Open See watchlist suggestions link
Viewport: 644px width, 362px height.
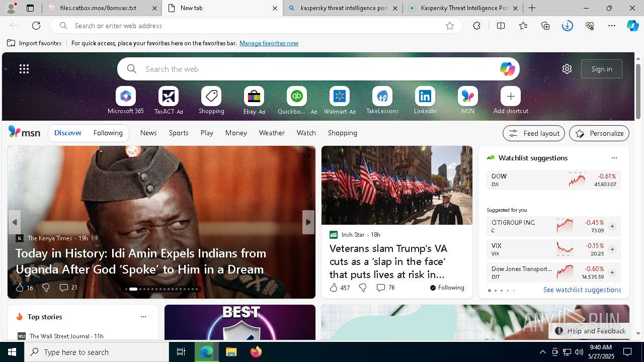pos(582,290)
